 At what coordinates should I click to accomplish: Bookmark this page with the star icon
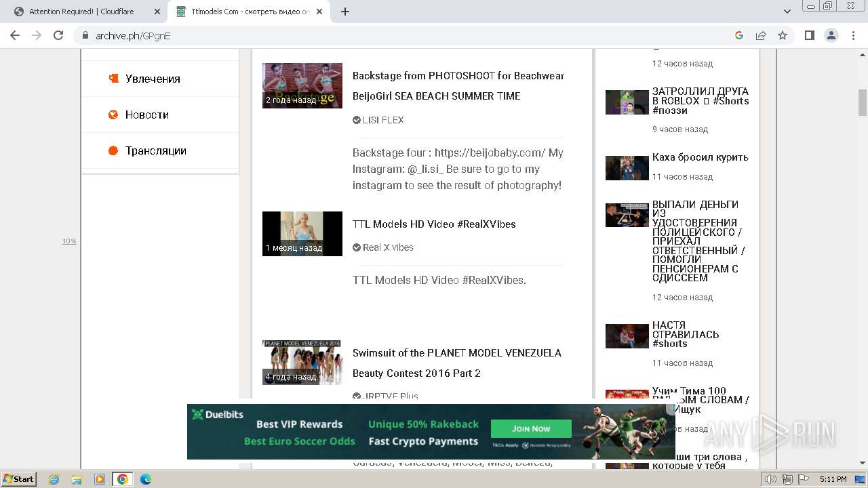pyautogui.click(x=783, y=35)
